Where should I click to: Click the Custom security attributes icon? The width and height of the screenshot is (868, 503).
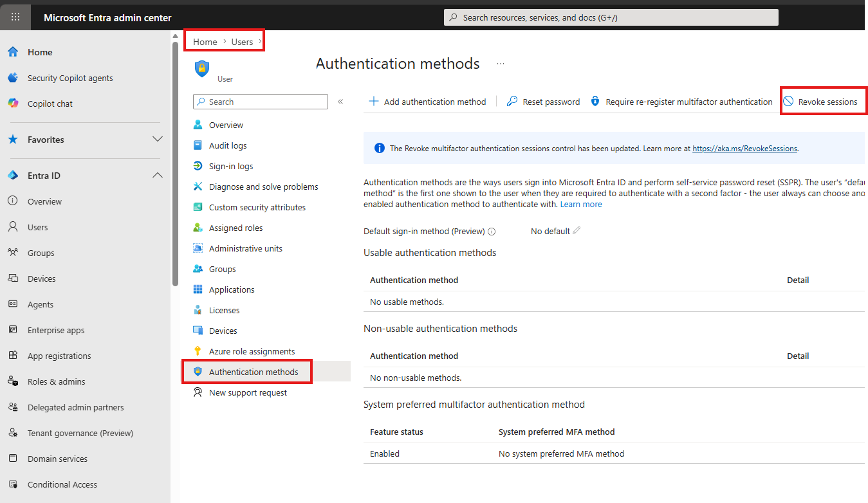point(198,207)
